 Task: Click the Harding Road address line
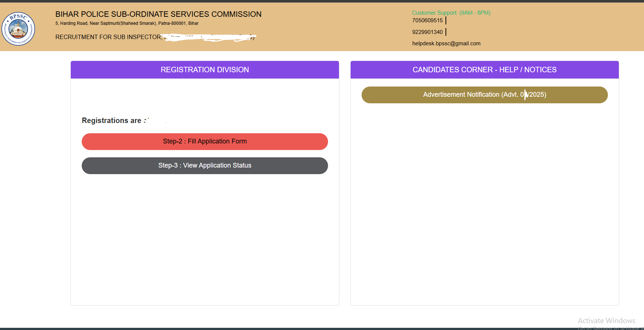click(127, 23)
